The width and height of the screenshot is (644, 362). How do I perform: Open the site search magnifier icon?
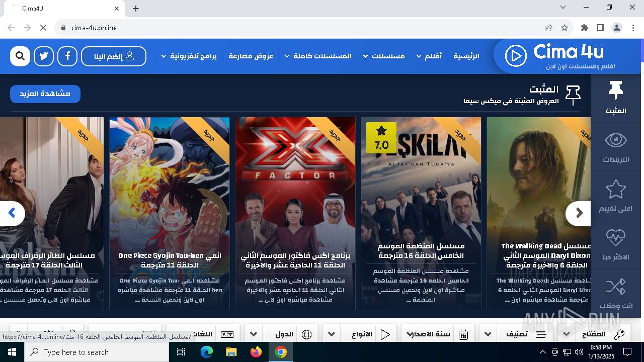click(20, 56)
